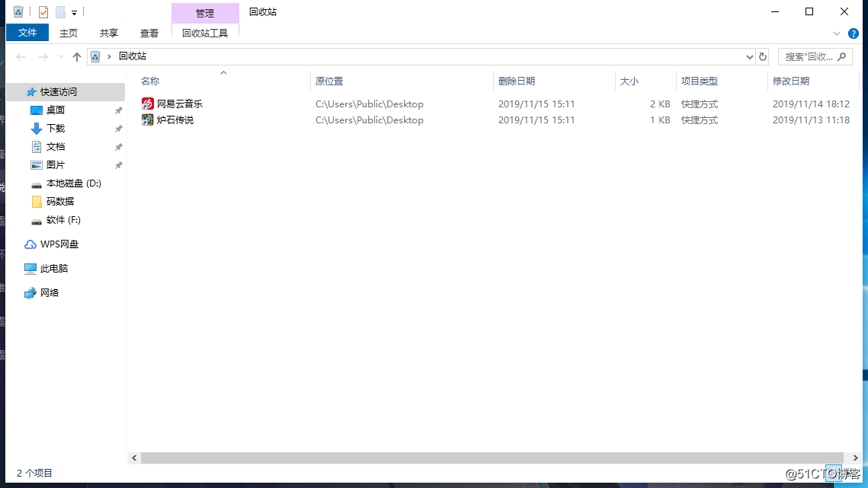Open 图片 in navigation pane
The image size is (868, 488).
coord(56,165)
